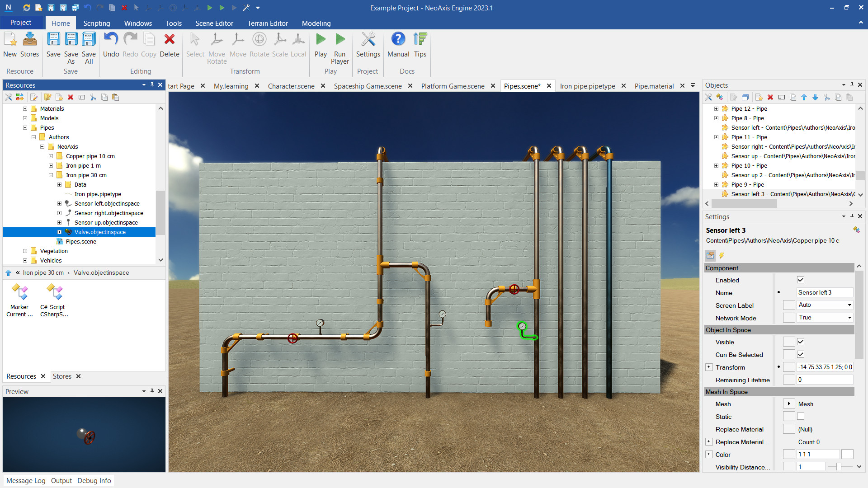Screen dimensions: 868x488
Task: Open the Screen Label Auto dropdown
Action: (x=825, y=305)
